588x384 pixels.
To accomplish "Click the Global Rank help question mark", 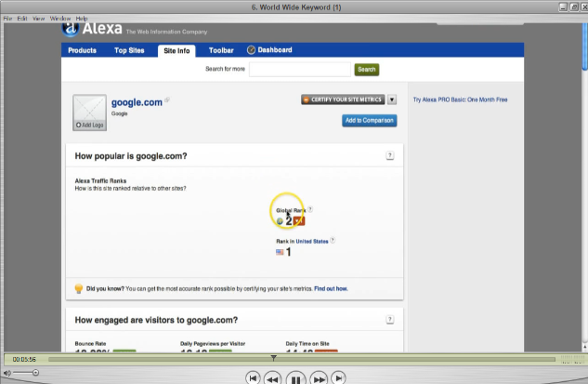I will (310, 209).
